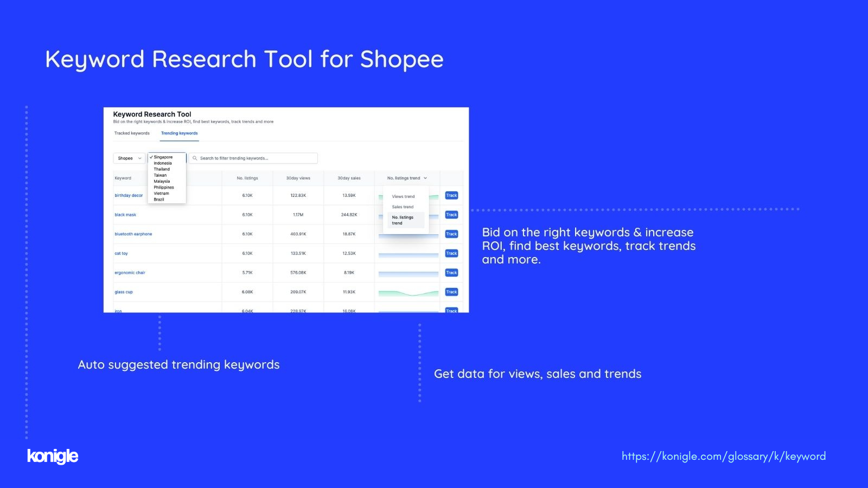Image resolution: width=868 pixels, height=488 pixels.
Task: Open the birthday decor keyword link
Action: [x=129, y=195]
